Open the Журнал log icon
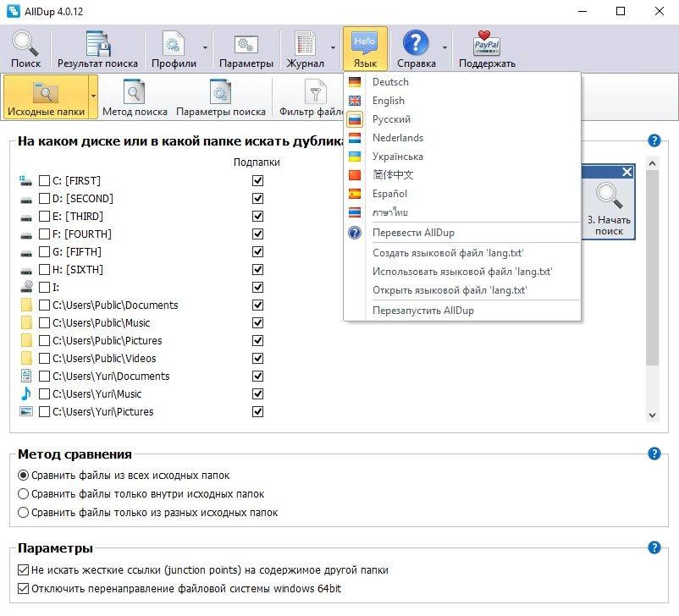The image size is (679, 616). (306, 43)
